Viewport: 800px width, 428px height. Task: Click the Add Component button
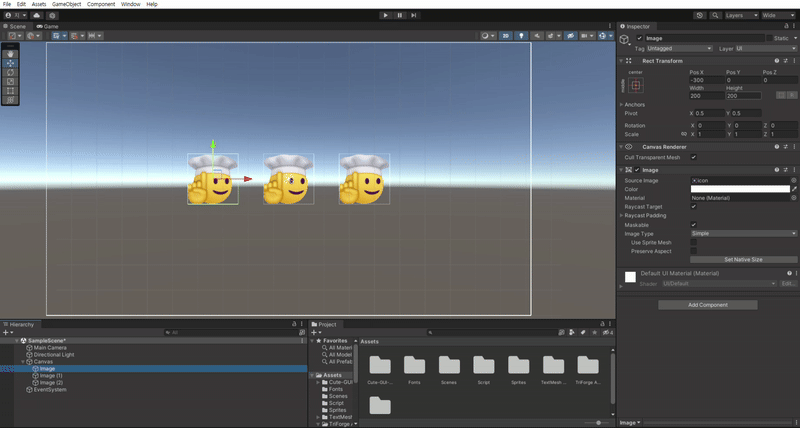pyautogui.click(x=708, y=305)
